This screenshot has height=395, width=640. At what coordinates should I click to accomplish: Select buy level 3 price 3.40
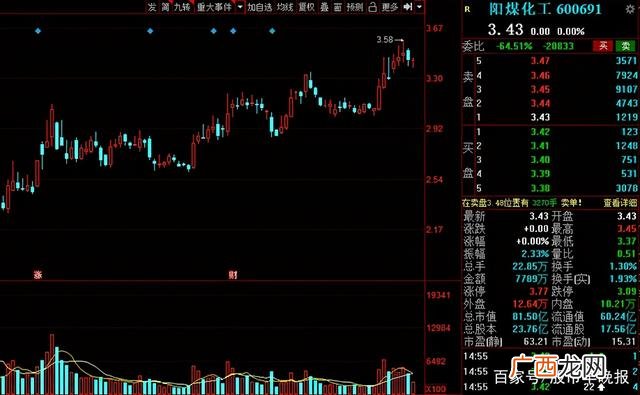(x=540, y=160)
